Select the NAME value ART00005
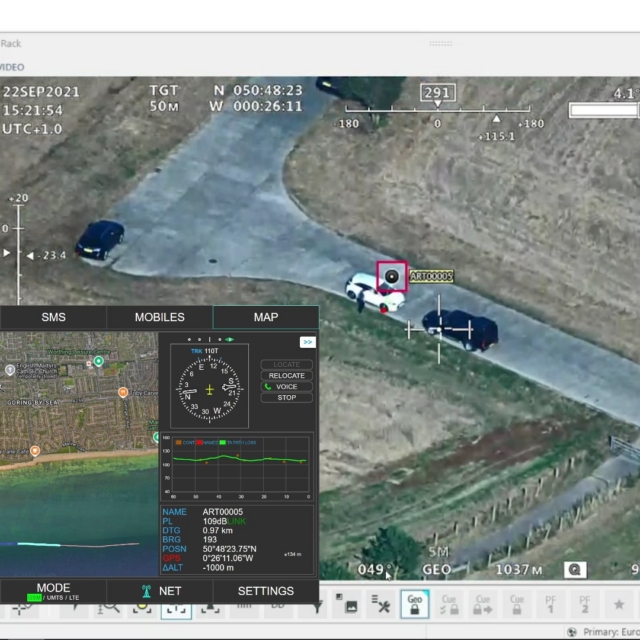The height and width of the screenshot is (640, 640). [x=222, y=512]
